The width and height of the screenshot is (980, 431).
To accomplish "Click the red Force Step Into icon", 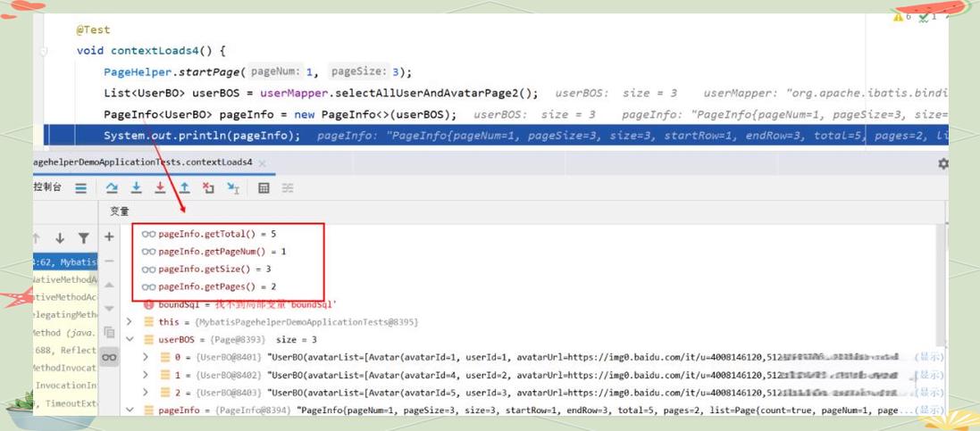I will click(160, 188).
